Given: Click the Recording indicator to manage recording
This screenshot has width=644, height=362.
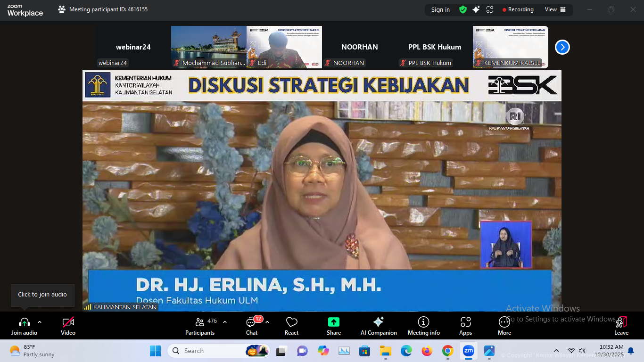Looking at the screenshot, I should point(518,9).
